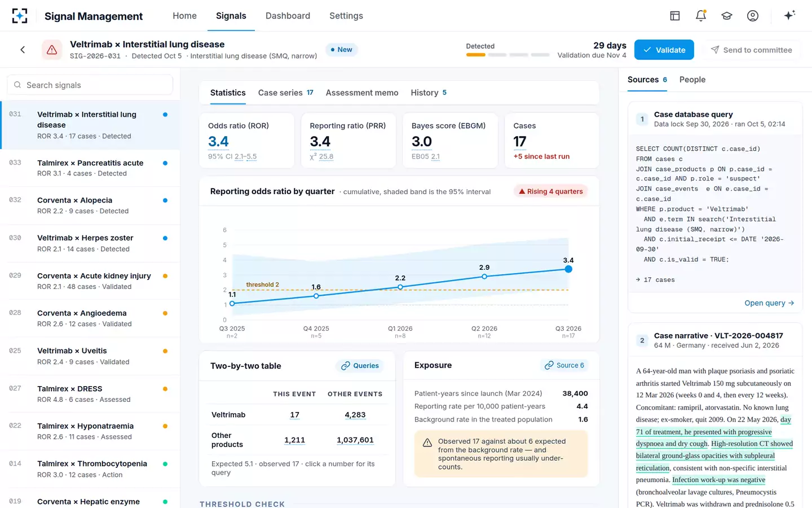
Task: Click the orange status dot for Corventa Angioedema
Action: pyautogui.click(x=165, y=313)
